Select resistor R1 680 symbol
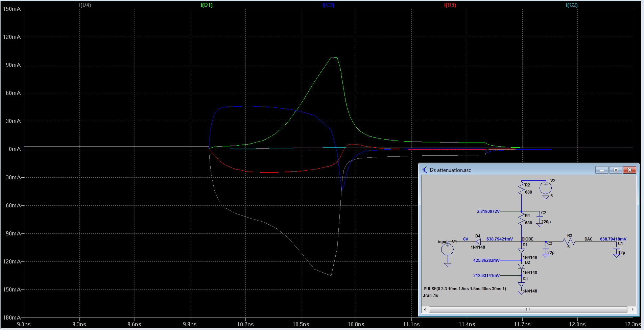Viewport: 644px width, 330px height. pos(521,219)
